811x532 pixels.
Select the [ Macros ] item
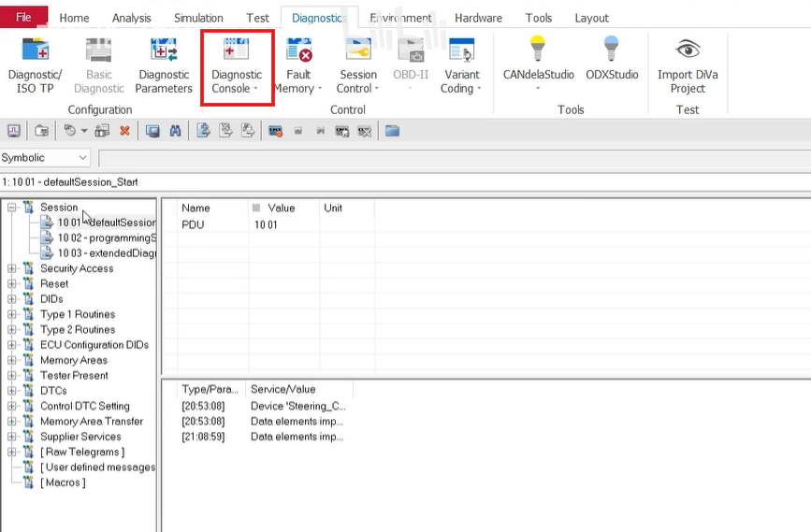63,482
